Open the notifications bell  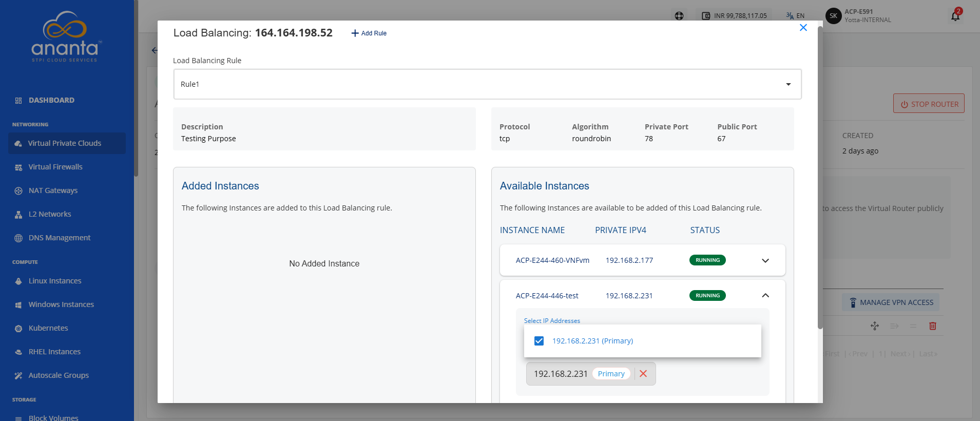(x=955, y=16)
